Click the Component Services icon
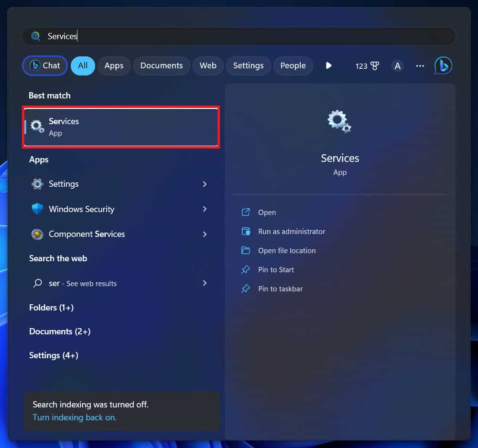478x448 pixels. (x=37, y=234)
